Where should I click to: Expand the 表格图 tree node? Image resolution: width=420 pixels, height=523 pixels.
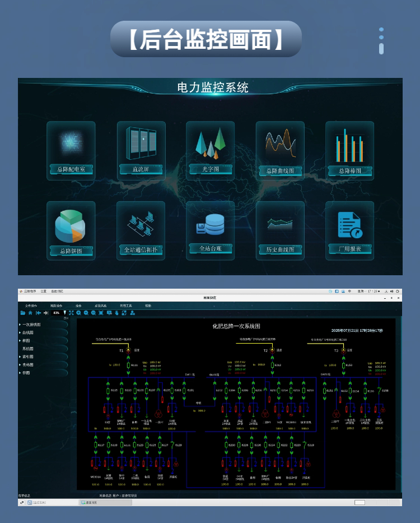coord(20,365)
